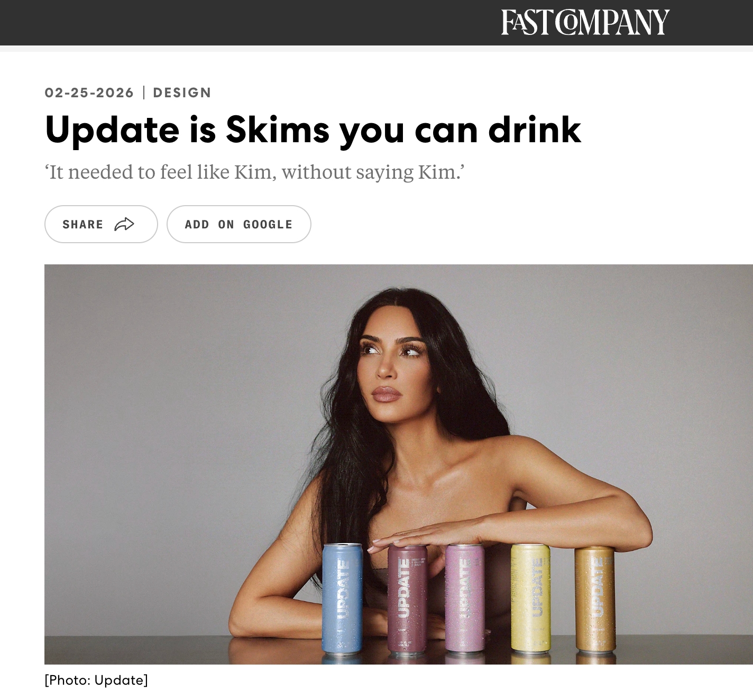Click the subtitle quote about feeling like Kim
This screenshot has width=753, height=700.
coord(254,172)
